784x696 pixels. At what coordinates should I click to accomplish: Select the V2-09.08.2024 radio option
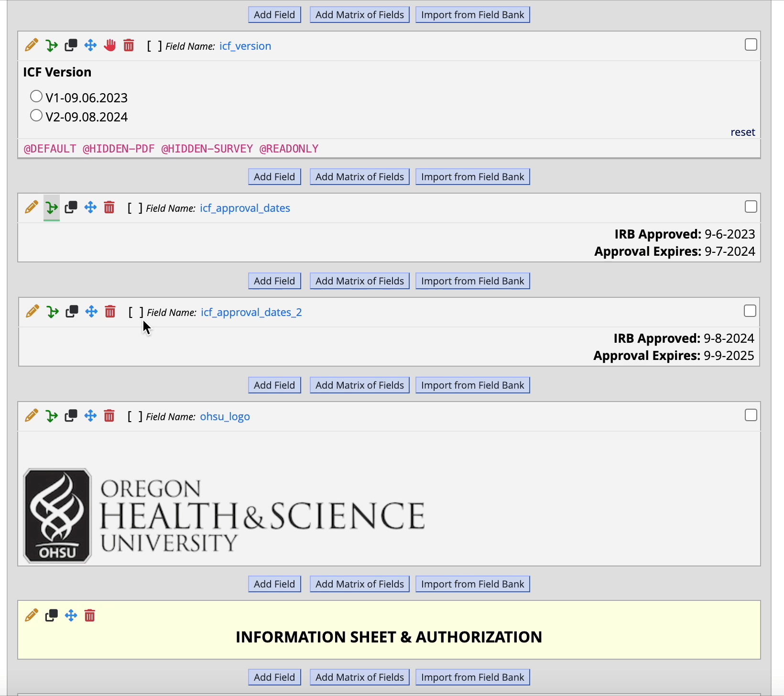pos(36,116)
